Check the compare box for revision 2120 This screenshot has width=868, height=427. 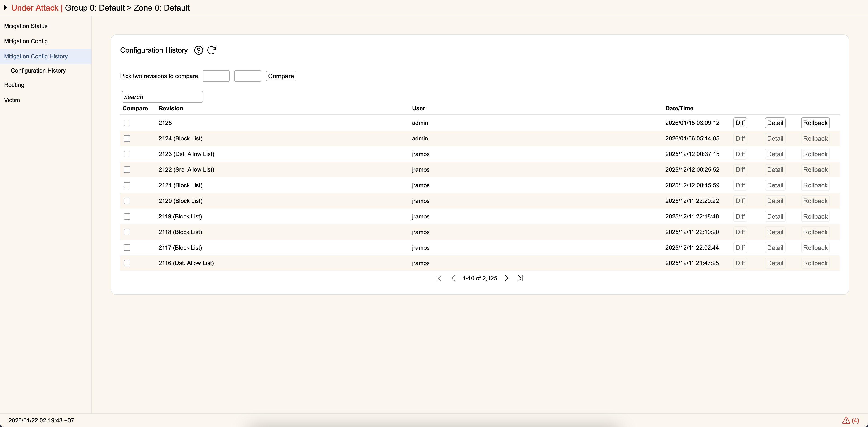[x=127, y=201]
